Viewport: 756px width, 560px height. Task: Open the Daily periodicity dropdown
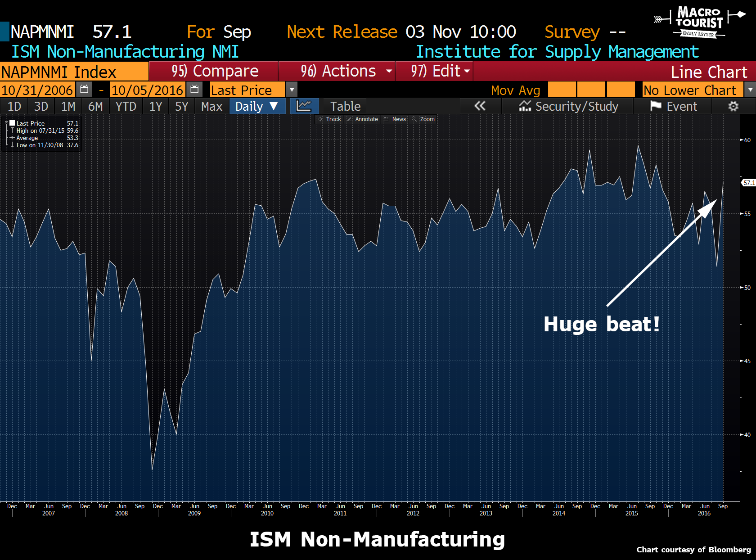pyautogui.click(x=257, y=106)
